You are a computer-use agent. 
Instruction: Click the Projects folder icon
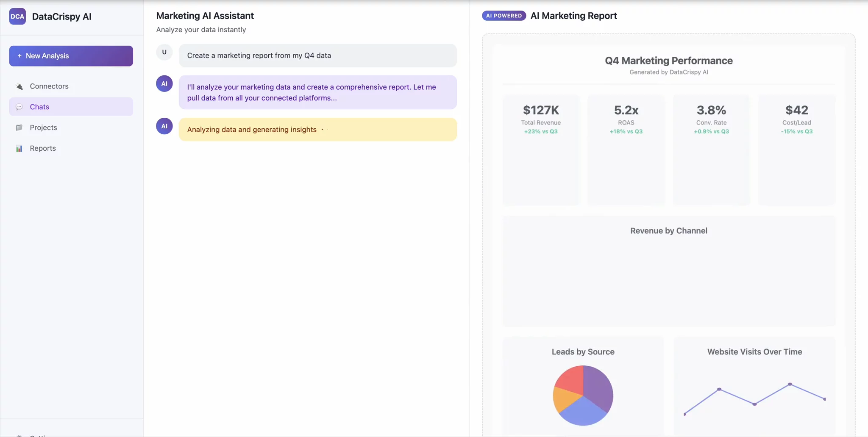(x=19, y=128)
